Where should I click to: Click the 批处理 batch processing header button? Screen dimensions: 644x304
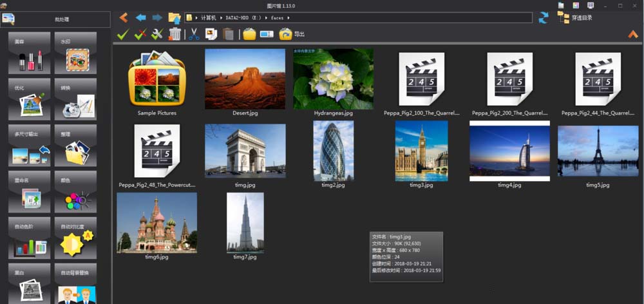55,19
